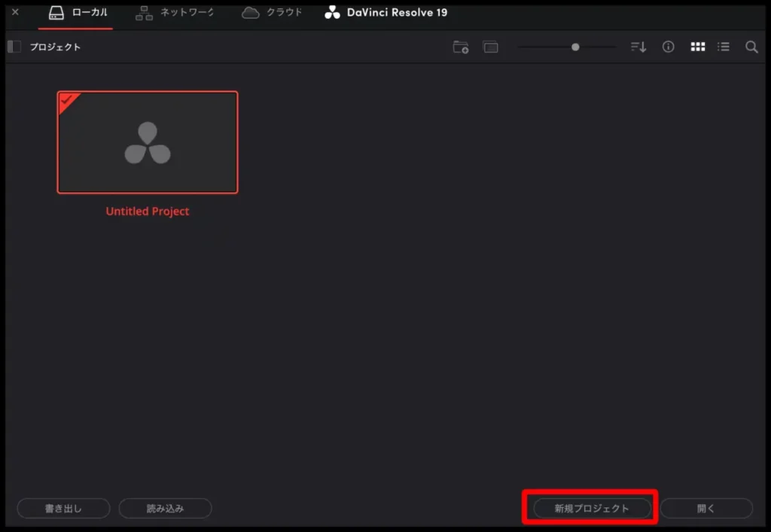Create a new folder with the folder icon
This screenshot has width=771, height=532.
pos(460,47)
